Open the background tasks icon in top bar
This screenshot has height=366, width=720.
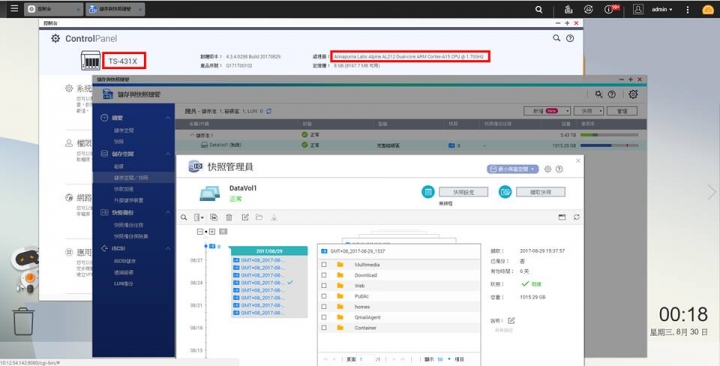568,9
